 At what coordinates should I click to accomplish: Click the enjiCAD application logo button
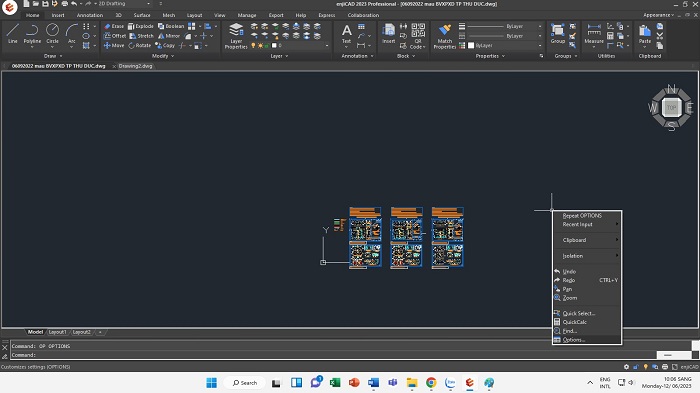[9, 7]
